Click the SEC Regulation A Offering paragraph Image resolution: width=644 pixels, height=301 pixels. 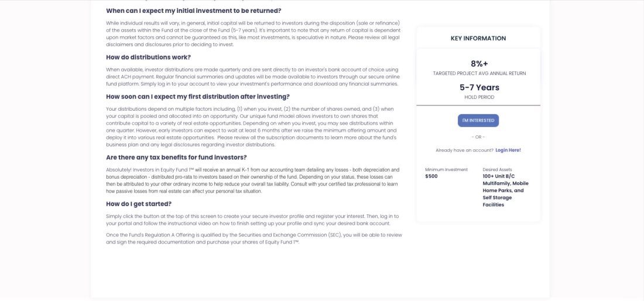254,238
